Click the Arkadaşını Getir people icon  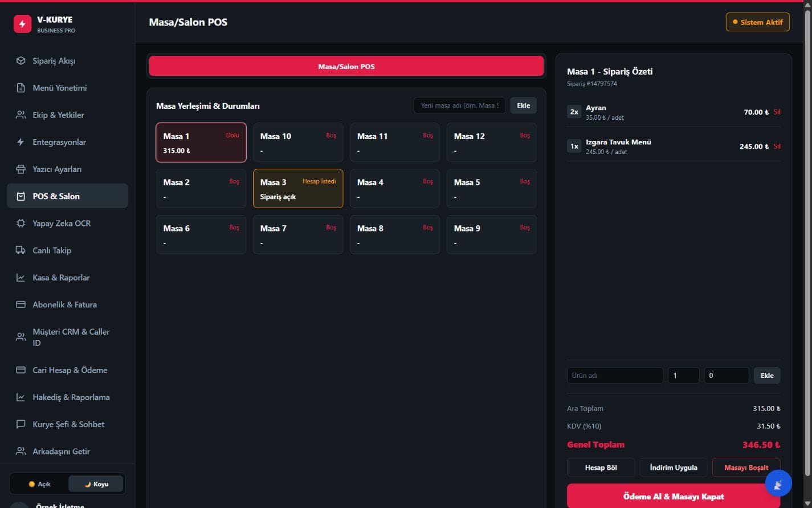pyautogui.click(x=21, y=452)
